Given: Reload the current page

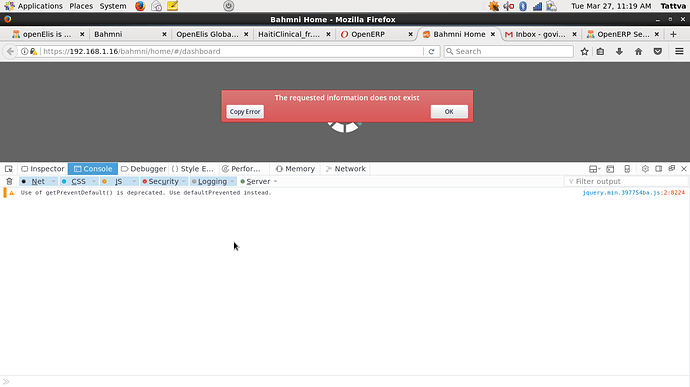Looking at the screenshot, I should (x=431, y=52).
